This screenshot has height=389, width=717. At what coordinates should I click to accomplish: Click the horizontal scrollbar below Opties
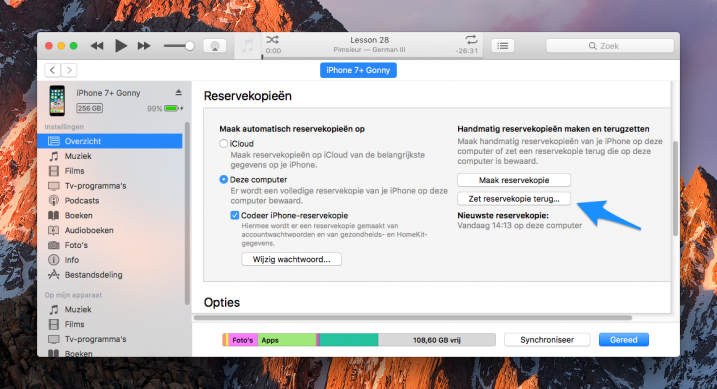click(413, 317)
